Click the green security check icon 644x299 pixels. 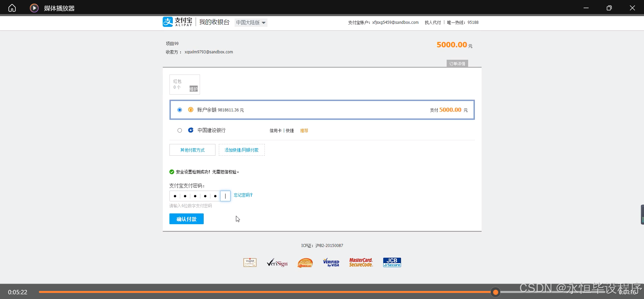pyautogui.click(x=172, y=172)
